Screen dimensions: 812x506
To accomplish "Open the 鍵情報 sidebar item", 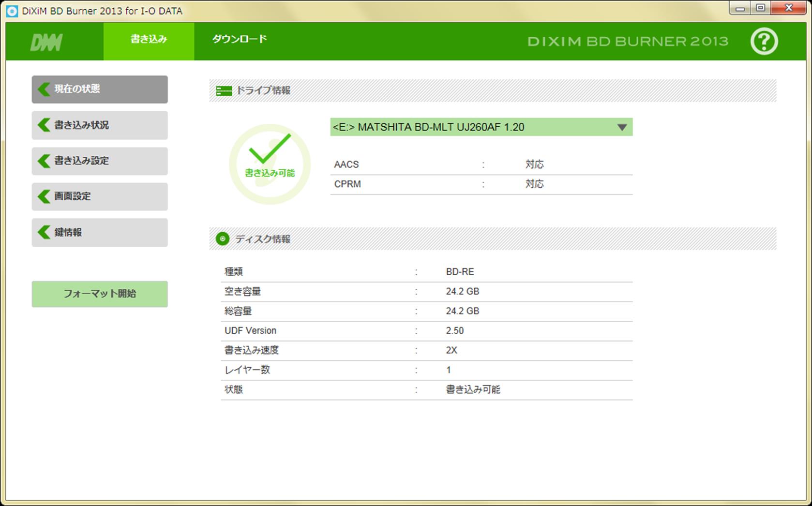I will [100, 233].
